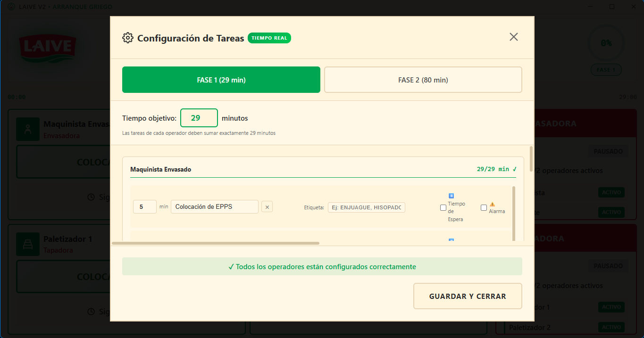Click the orange warning triangle beside Alarma
The image size is (644, 338).
tap(491, 204)
